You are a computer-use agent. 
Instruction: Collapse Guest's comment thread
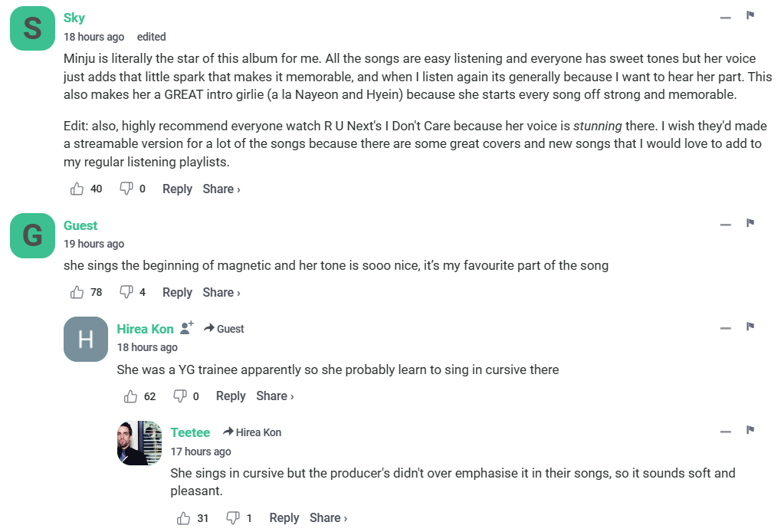[726, 225]
